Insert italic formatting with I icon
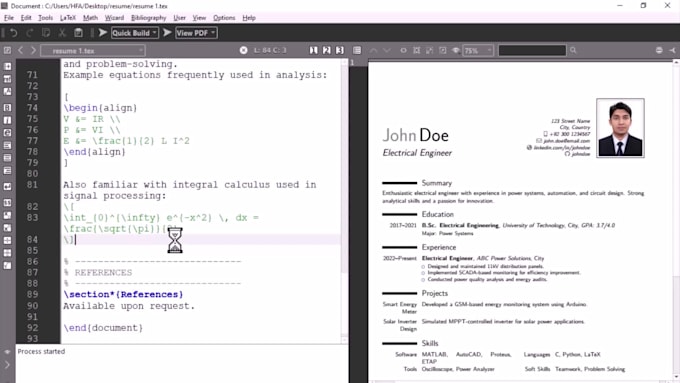The width and height of the screenshot is (680, 383). pos(7,120)
